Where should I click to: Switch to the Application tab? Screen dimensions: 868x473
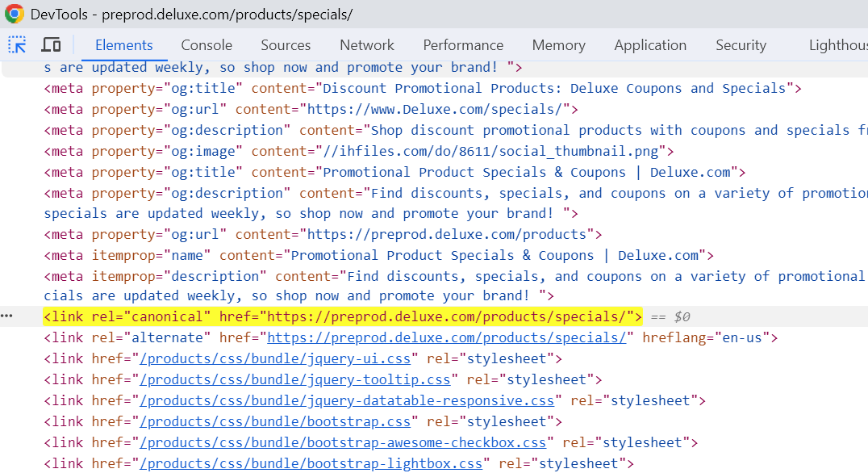pyautogui.click(x=649, y=45)
